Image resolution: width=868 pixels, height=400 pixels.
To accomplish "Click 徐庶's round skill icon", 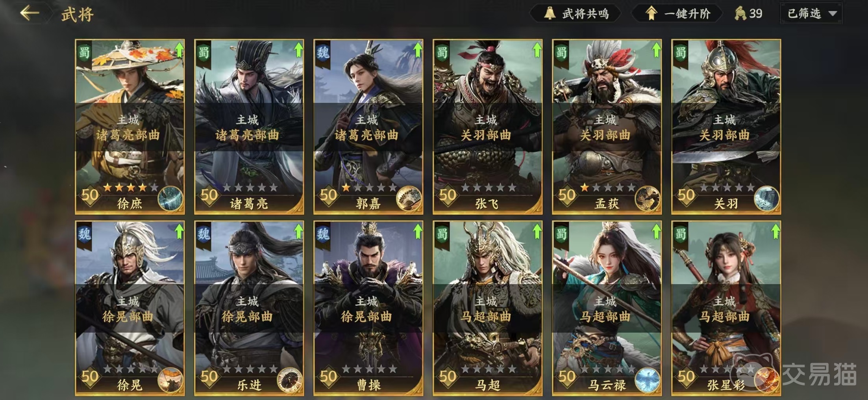I will 170,199.
